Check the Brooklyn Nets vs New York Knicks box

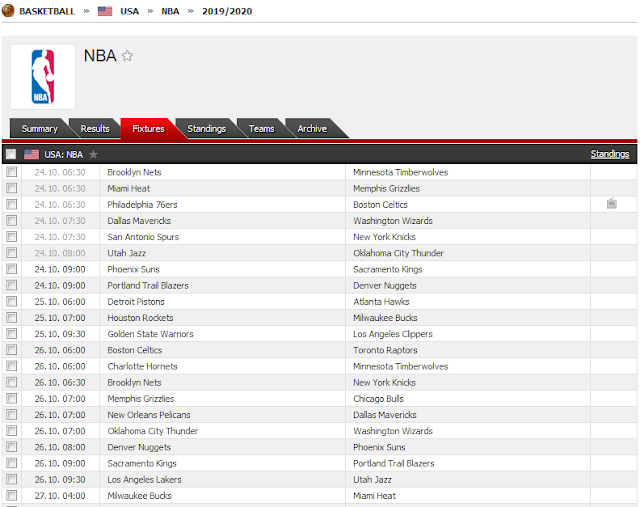(11, 382)
